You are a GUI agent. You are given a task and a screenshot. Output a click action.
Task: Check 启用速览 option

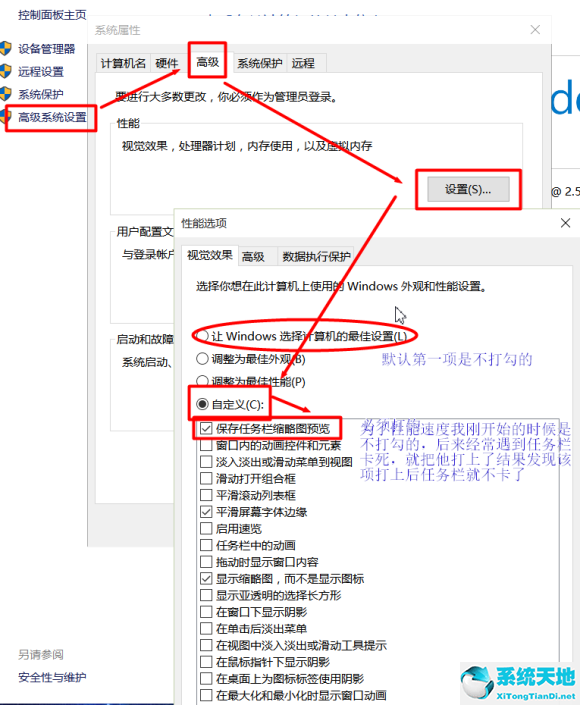[x=206, y=528]
